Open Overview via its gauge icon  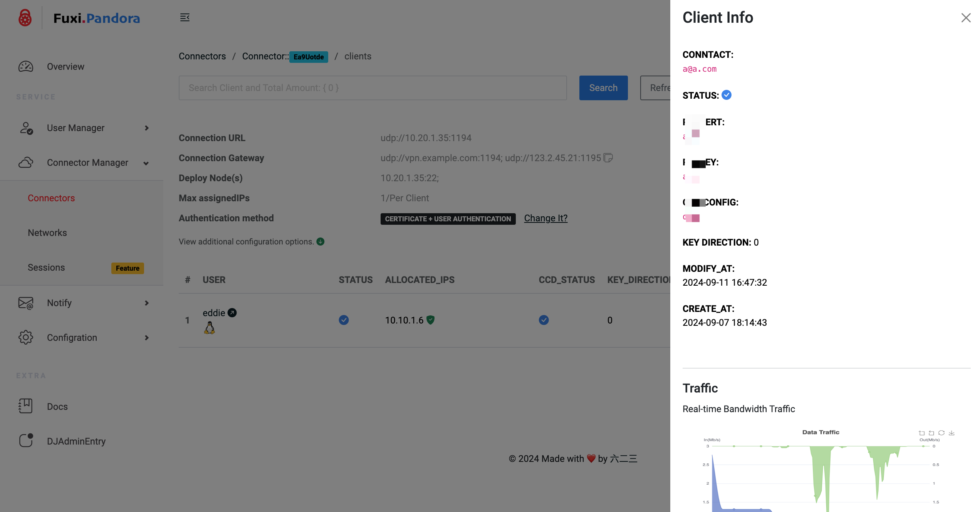[26, 67]
